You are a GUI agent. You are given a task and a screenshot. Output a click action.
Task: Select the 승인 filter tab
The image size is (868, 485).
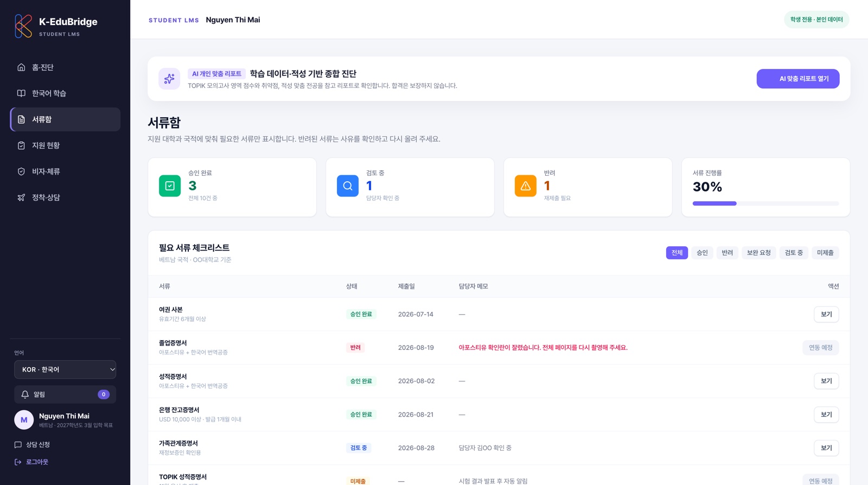pos(703,253)
